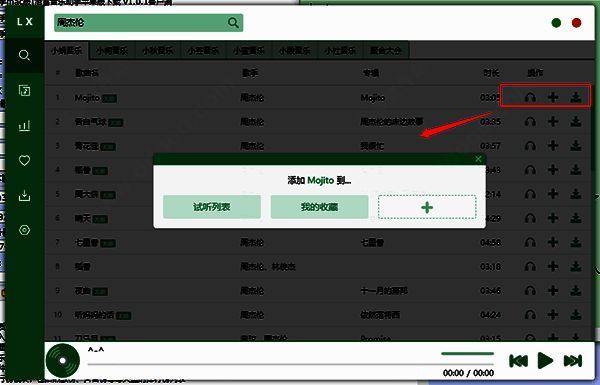600x385 pixels.
Task: Download 告白气球
Action: 576,122
